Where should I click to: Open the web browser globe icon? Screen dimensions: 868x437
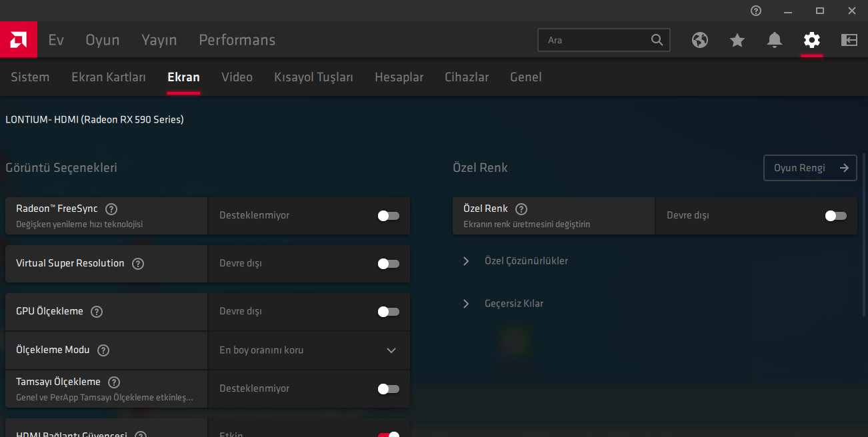coord(699,40)
